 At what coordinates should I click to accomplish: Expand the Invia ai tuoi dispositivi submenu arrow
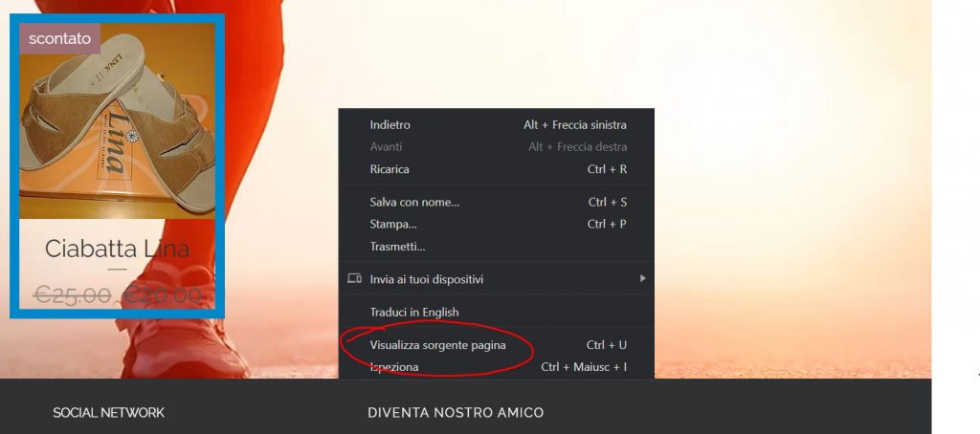642,278
